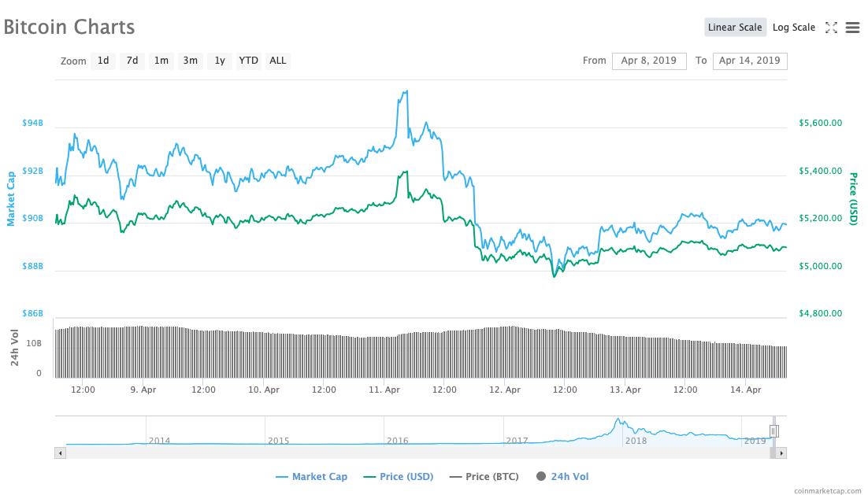Switch to Log Scale
This screenshot has width=868, height=495.
793,28
